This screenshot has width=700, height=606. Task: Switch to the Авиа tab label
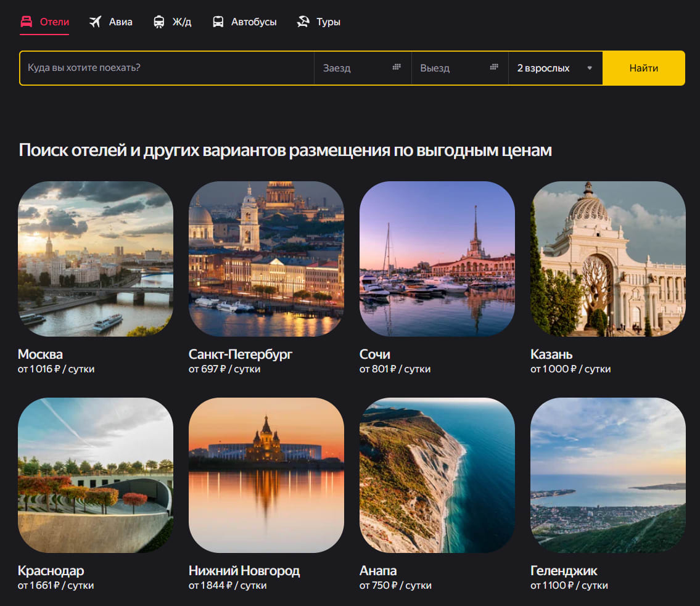pyautogui.click(x=120, y=22)
